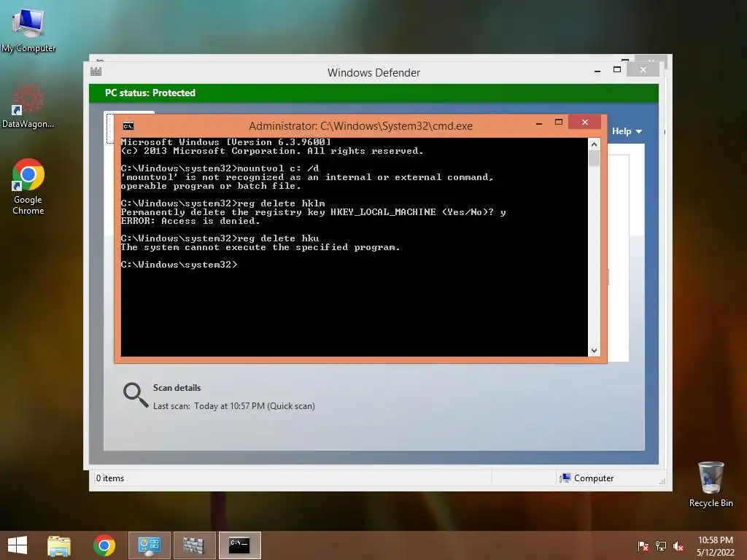747x560 pixels.
Task: Click the 0 items status bar text
Action: tap(110, 478)
